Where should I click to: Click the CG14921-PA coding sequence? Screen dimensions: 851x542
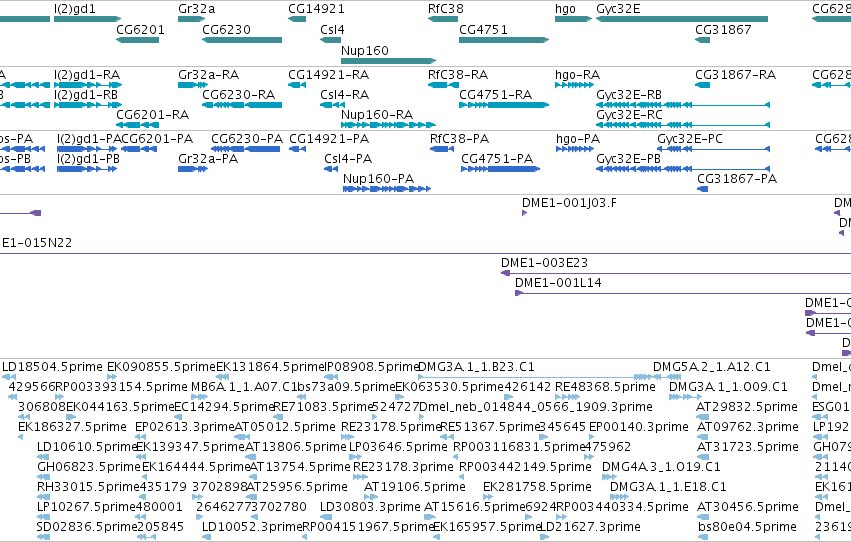tap(297, 149)
